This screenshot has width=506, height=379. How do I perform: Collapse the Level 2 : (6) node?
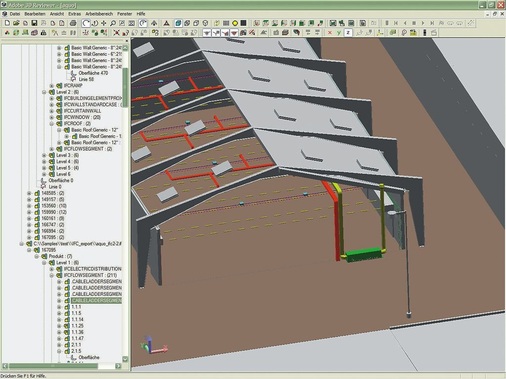44,92
